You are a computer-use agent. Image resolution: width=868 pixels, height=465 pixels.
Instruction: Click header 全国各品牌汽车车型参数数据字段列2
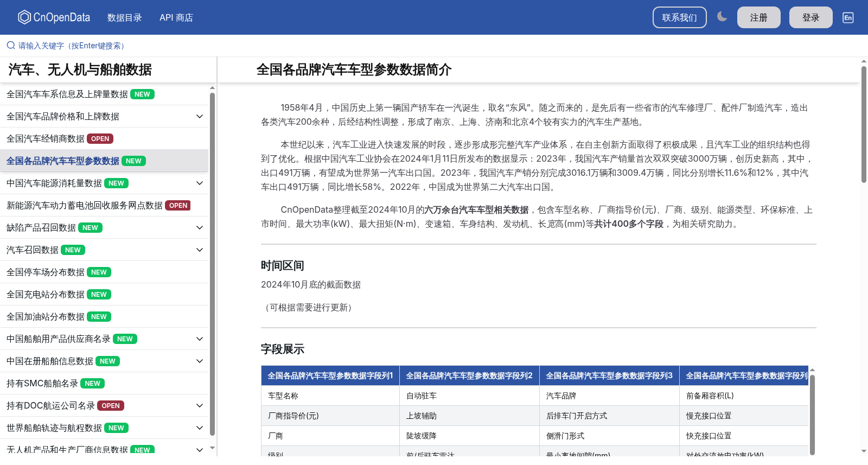point(469,375)
